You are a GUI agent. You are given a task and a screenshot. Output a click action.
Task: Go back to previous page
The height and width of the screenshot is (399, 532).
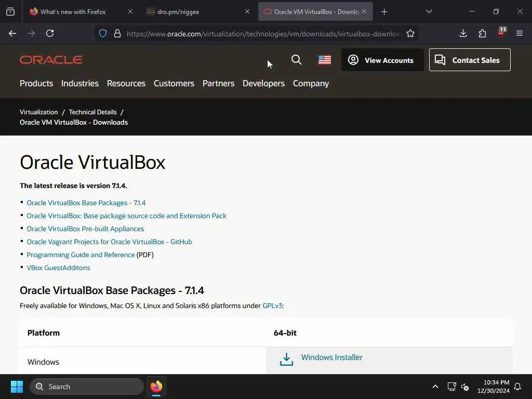12,33
